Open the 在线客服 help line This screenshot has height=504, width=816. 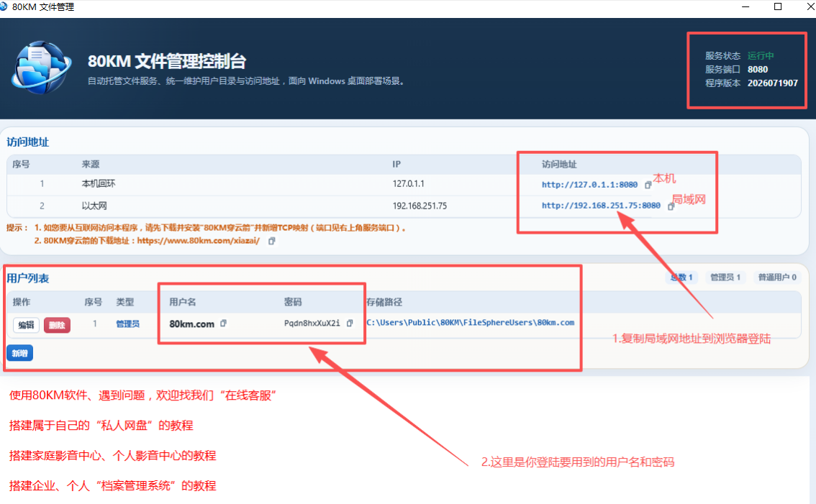pos(142,395)
